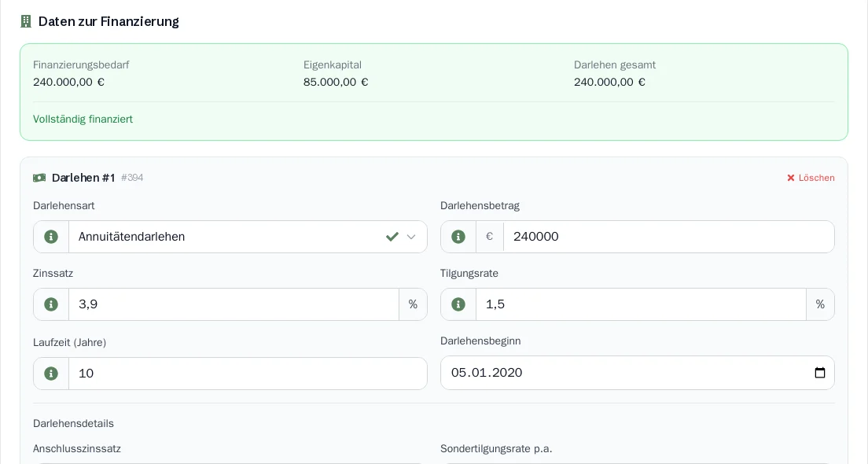Edit the Tilgungsrate field showing 1,5
This screenshot has width=868, height=464.
pos(641,304)
